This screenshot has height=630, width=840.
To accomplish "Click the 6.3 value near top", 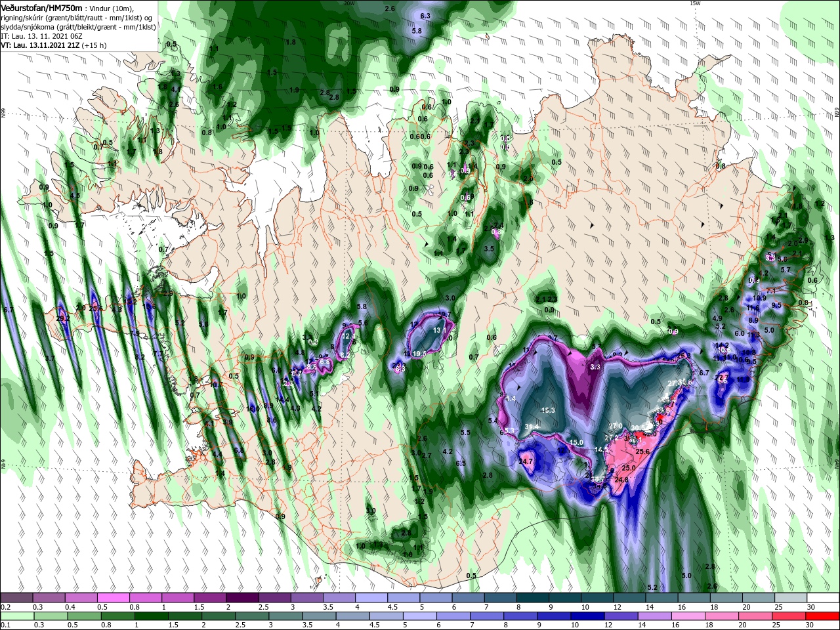I will click(425, 16).
